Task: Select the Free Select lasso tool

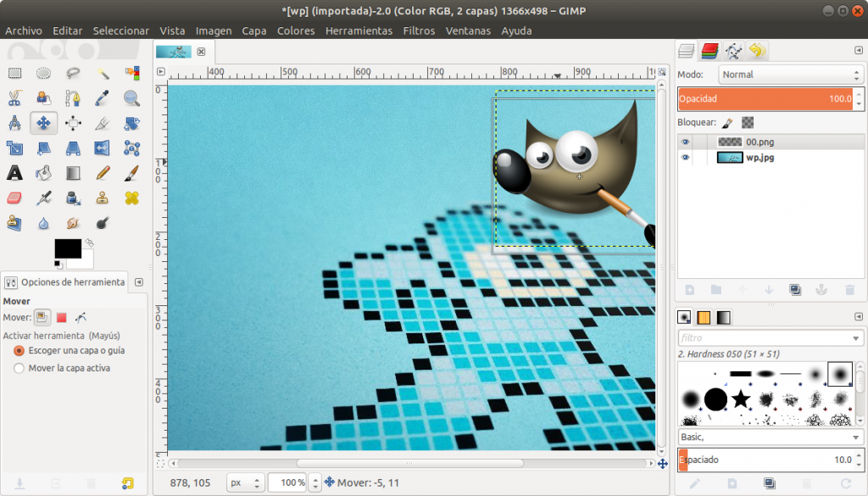Action: (x=73, y=73)
